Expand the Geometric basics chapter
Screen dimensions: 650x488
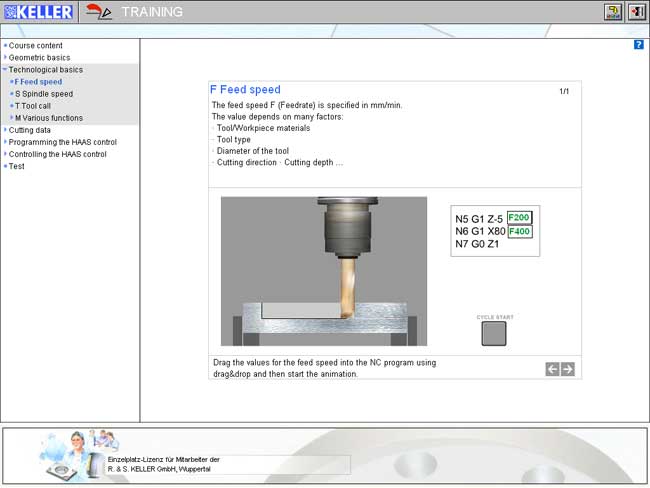39,58
